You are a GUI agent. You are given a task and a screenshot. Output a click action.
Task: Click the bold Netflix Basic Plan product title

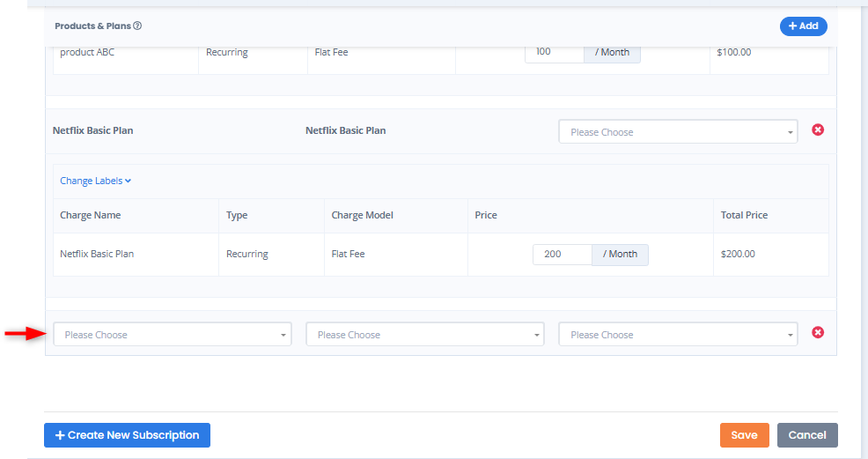tap(93, 130)
